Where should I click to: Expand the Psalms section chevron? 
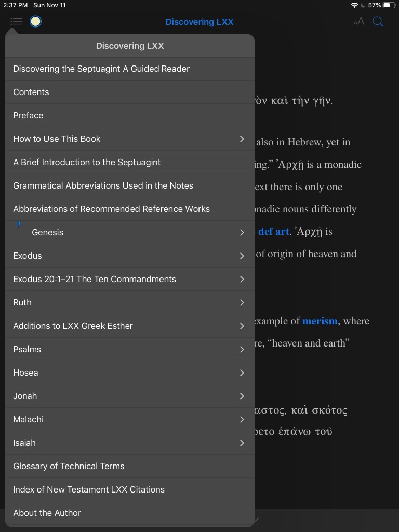(242, 349)
